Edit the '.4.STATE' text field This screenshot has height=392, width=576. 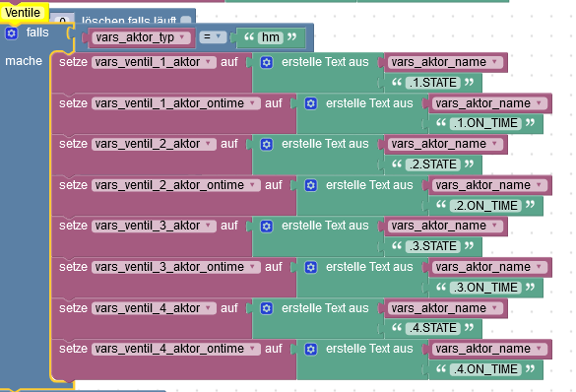point(433,328)
